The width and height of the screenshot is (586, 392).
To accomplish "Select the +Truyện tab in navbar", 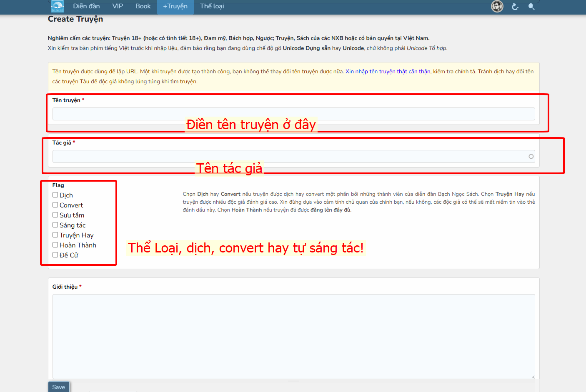I will coord(175,6).
